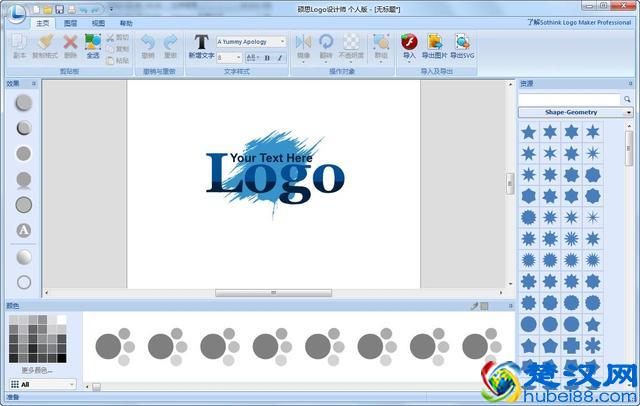
Task: Click the copy button below cut
Action: 118,49
